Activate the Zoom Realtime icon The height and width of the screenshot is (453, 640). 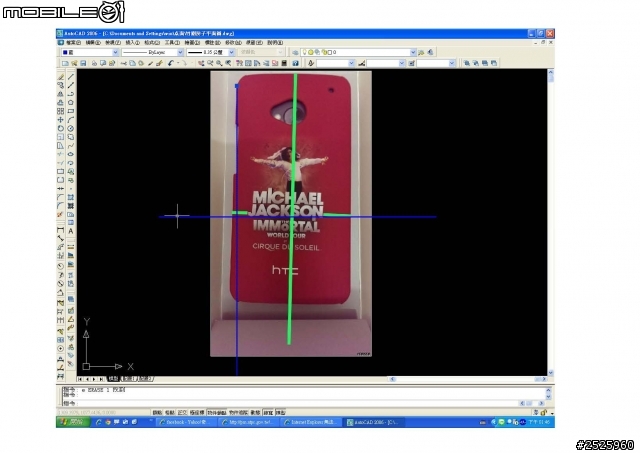pos(210,63)
